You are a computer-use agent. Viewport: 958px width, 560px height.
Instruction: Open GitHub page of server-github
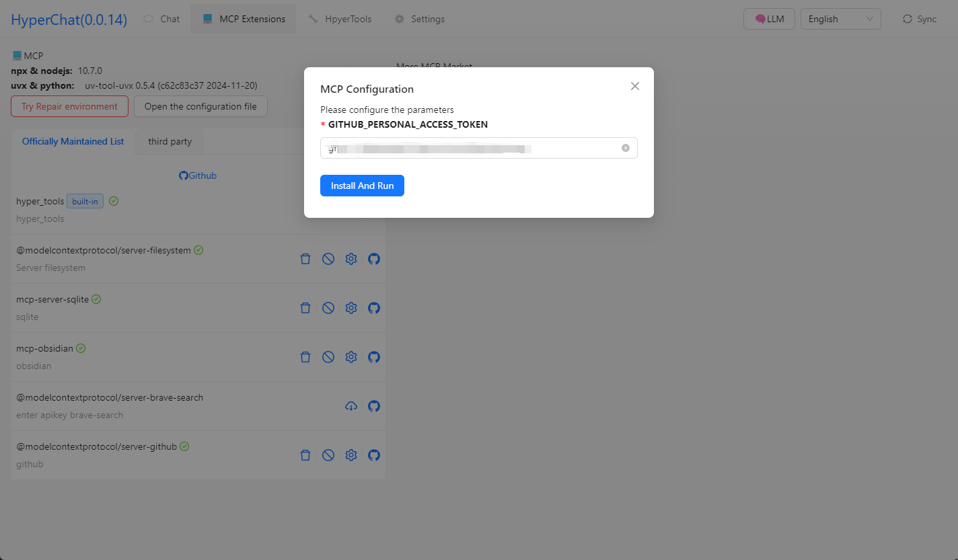pos(374,455)
